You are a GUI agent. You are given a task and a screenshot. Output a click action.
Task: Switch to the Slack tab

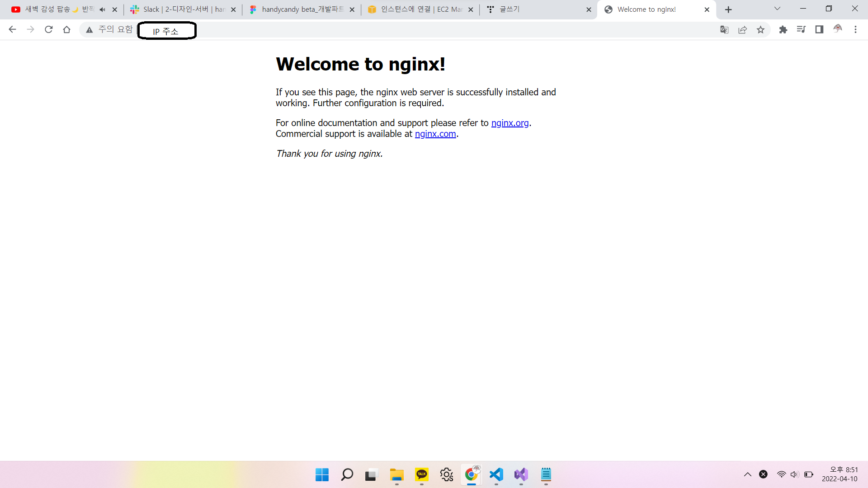[181, 9]
